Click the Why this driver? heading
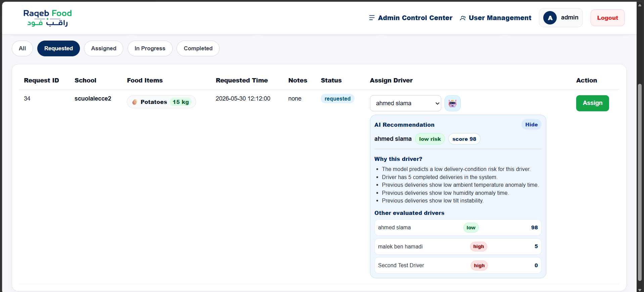The height and width of the screenshot is (292, 644). pos(398,159)
